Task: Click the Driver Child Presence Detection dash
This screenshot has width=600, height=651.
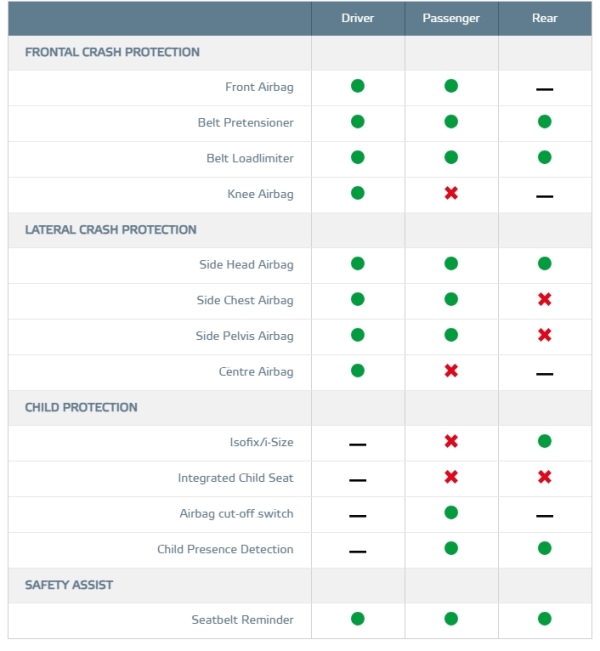Action: click(x=357, y=551)
